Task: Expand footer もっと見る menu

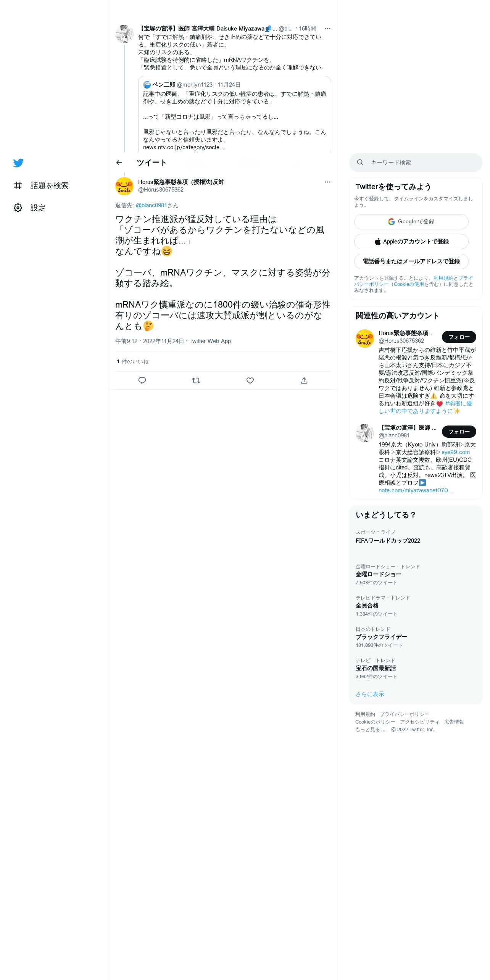Action: tap(370, 729)
